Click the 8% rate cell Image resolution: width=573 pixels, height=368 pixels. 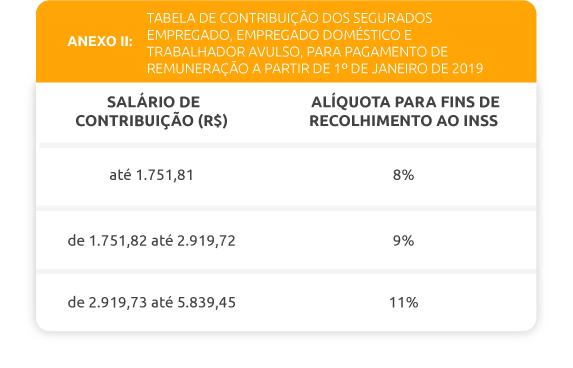(x=403, y=175)
